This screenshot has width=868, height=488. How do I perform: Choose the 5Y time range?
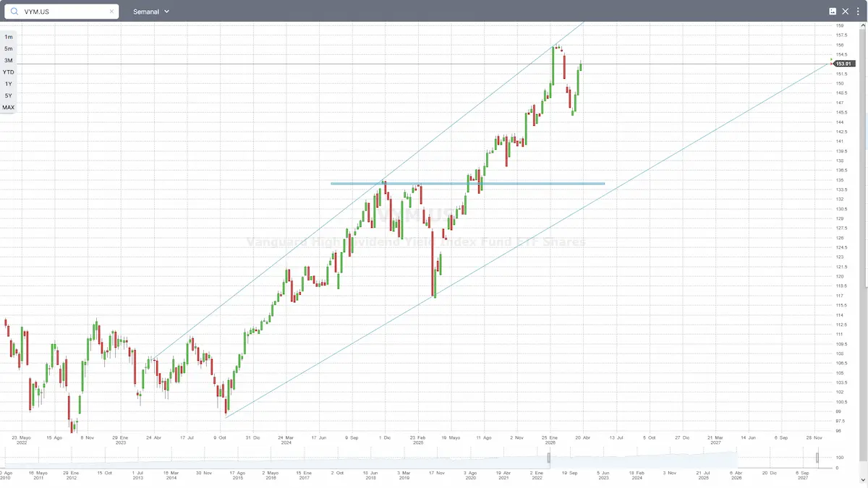tap(9, 95)
